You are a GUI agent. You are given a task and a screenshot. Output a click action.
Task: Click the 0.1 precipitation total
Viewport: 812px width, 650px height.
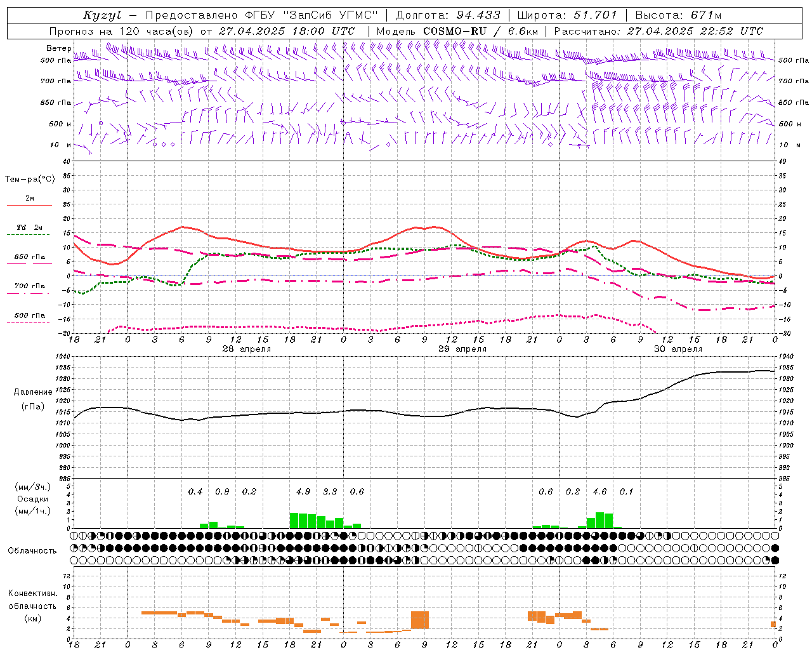(626, 491)
